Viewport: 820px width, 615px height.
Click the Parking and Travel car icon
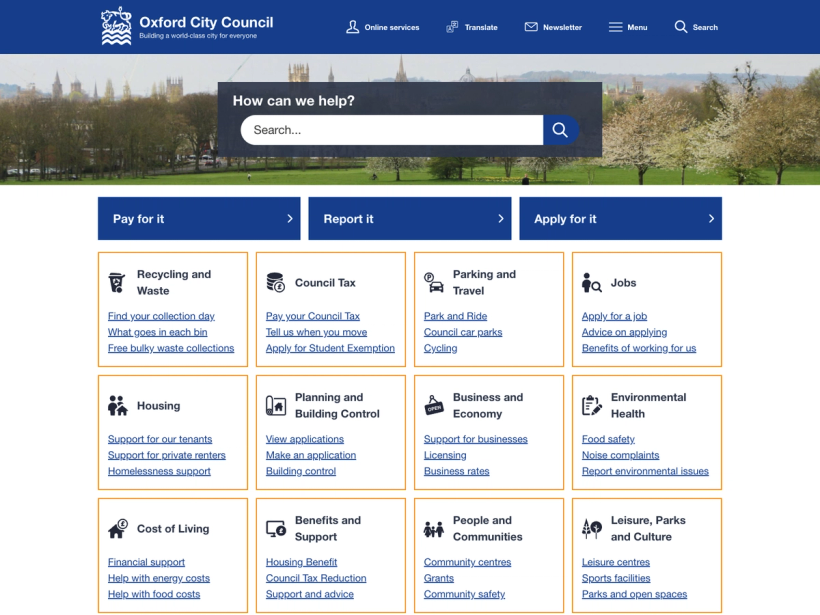[434, 283]
